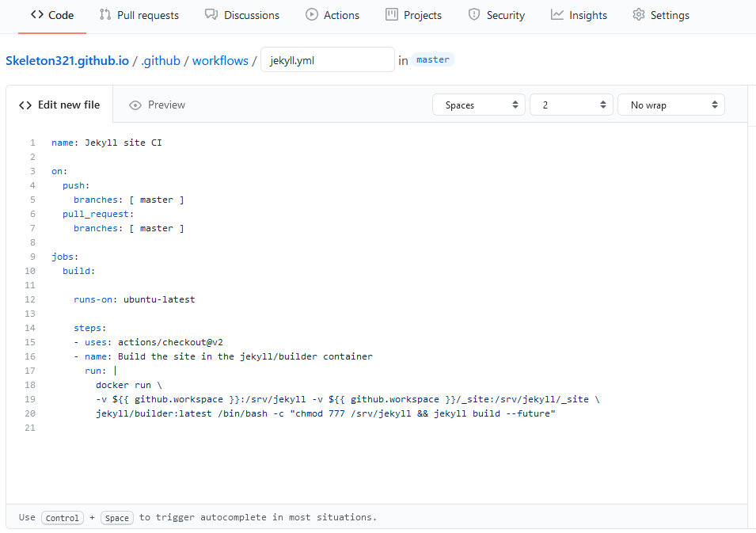
Task: Click the Security shield icon
Action: (x=474, y=15)
